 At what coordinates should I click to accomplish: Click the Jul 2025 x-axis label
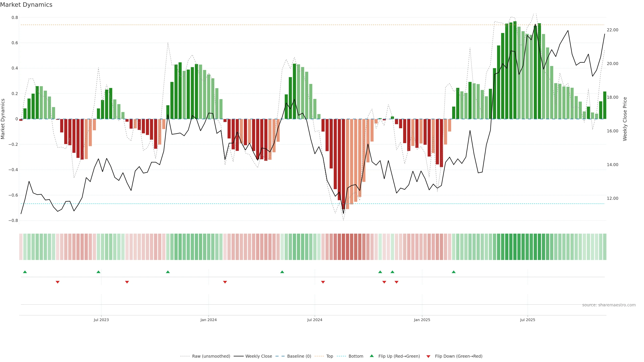click(x=527, y=320)
